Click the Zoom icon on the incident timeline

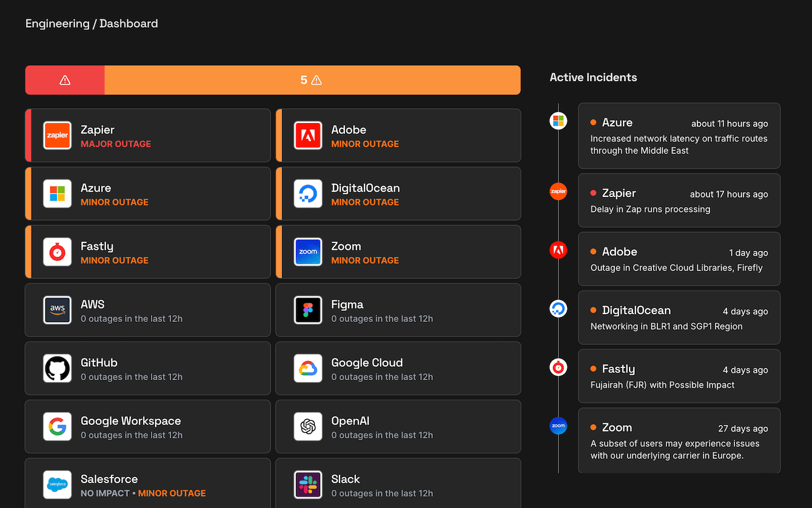pos(558,426)
